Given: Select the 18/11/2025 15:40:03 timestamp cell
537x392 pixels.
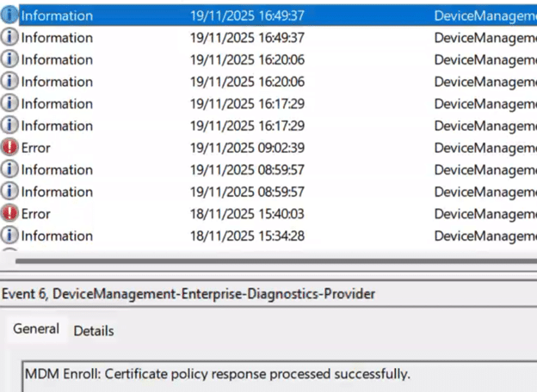Looking at the screenshot, I should coord(248,214).
